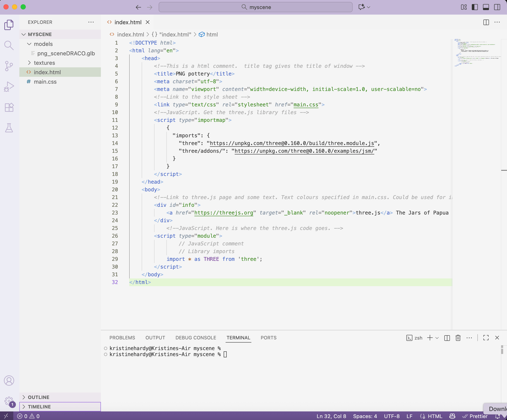Viewport: 507px width, 420px height.
Task: Click the Ln 32, Col 8 indicator
Action: (331, 416)
